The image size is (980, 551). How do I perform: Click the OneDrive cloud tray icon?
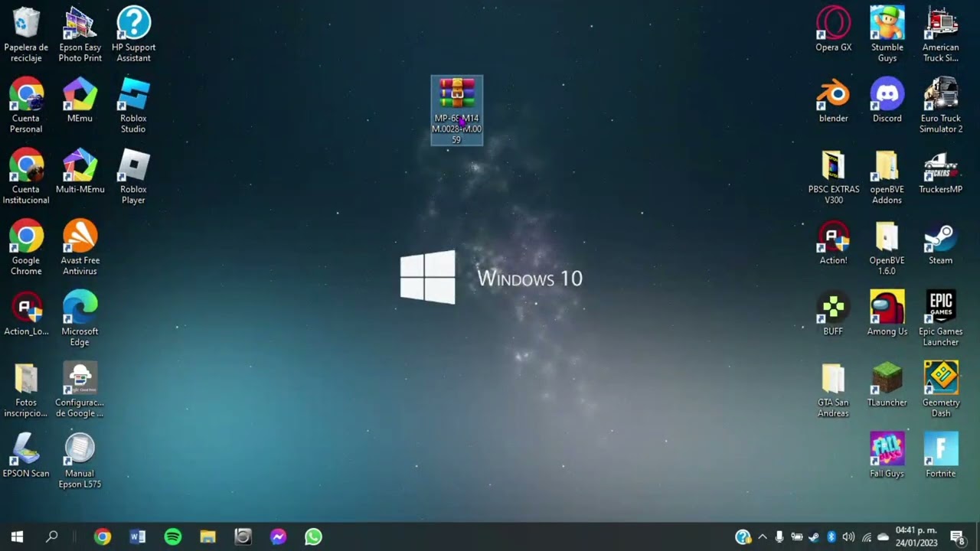click(883, 537)
